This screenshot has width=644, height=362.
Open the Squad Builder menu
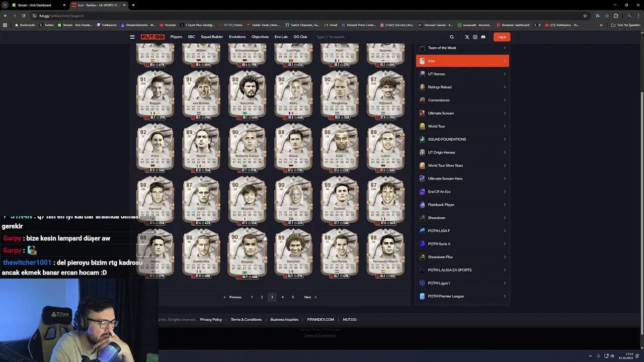coord(212,37)
